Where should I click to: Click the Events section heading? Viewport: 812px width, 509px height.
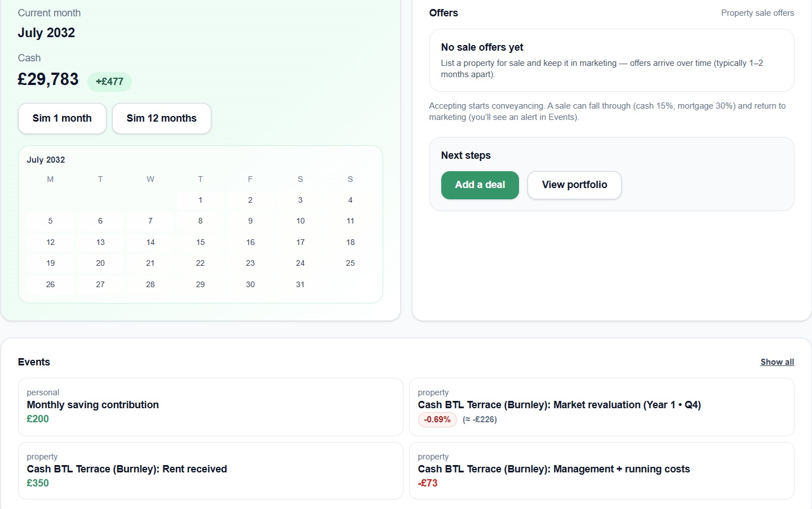click(x=33, y=361)
